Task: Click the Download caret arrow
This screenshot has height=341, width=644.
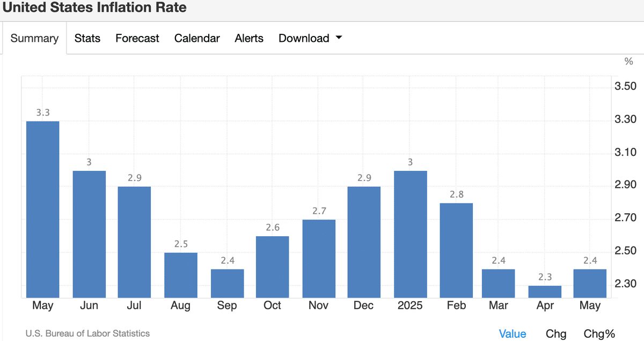Action: pos(339,38)
